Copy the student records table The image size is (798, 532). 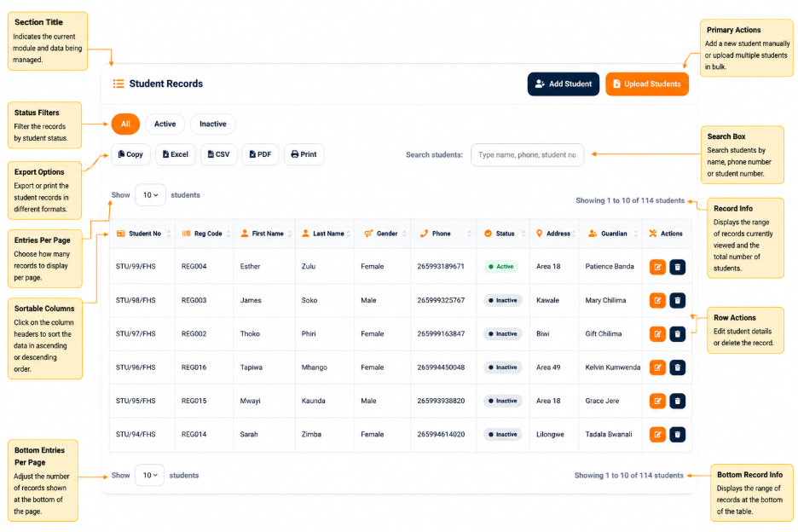click(x=130, y=154)
